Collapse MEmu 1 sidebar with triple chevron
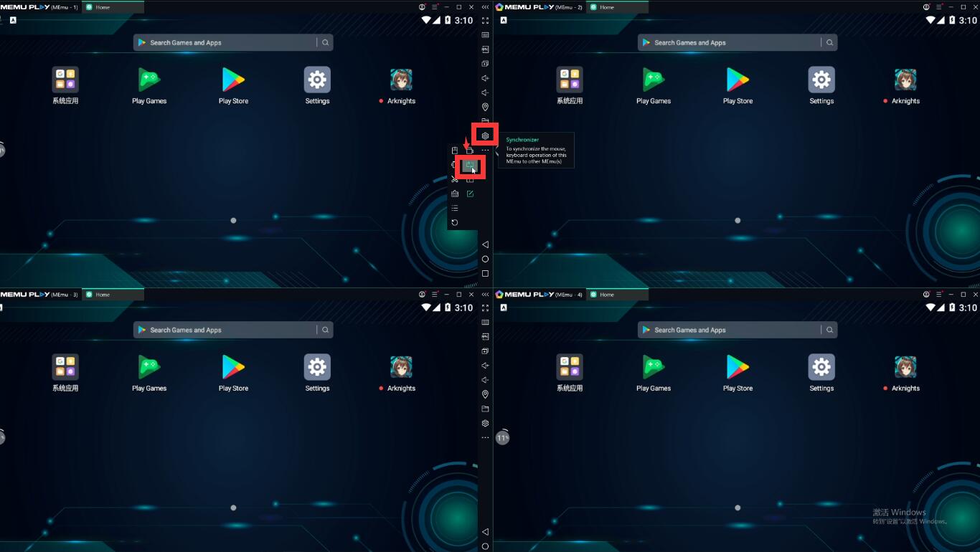The width and height of the screenshot is (980, 552). click(x=485, y=6)
